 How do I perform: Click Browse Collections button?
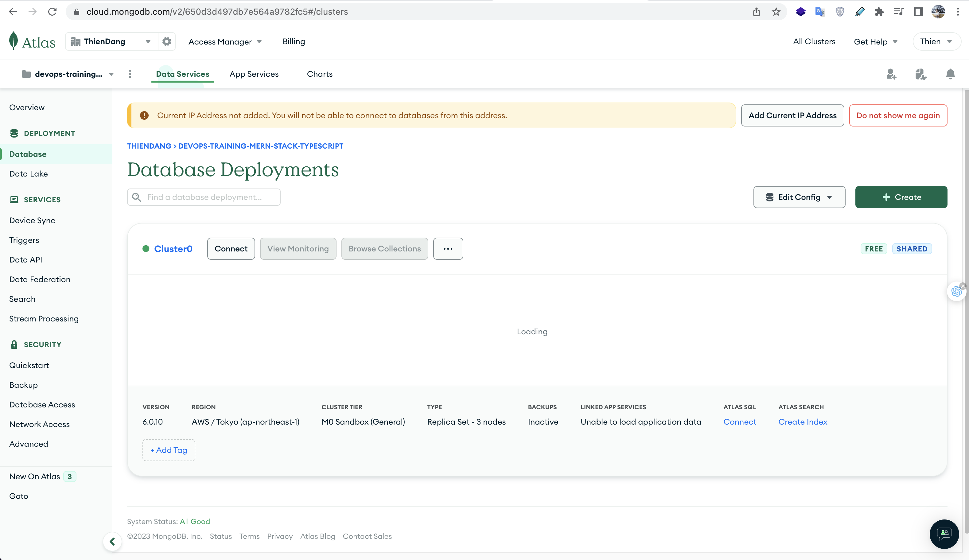coord(384,249)
